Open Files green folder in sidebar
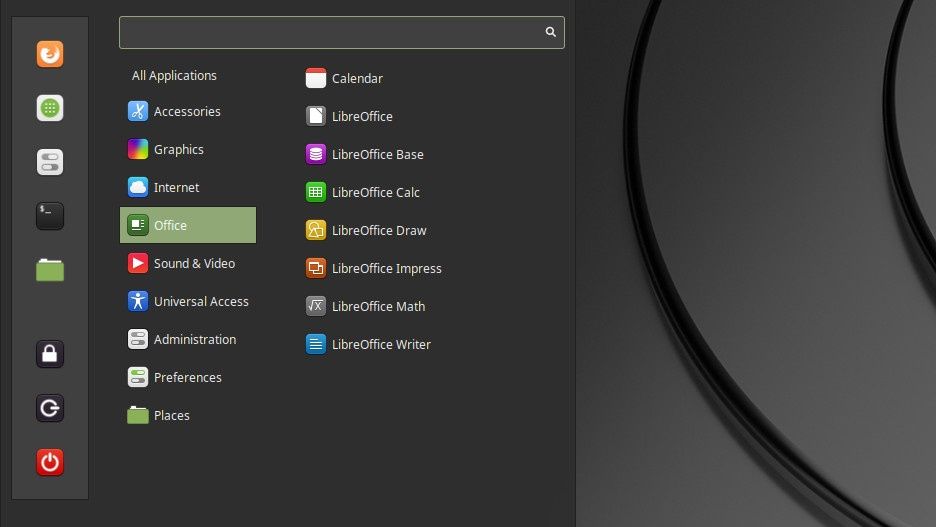This screenshot has width=936, height=527. [x=50, y=270]
